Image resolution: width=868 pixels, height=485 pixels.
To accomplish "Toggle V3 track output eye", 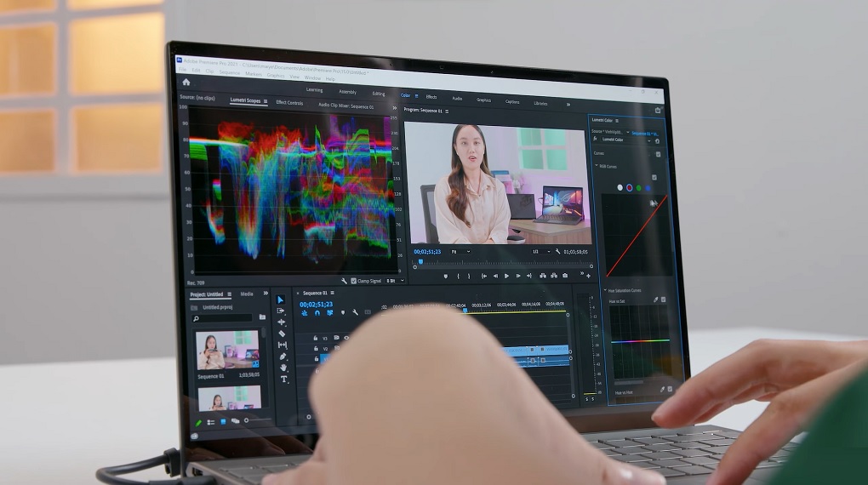I will 346,338.
